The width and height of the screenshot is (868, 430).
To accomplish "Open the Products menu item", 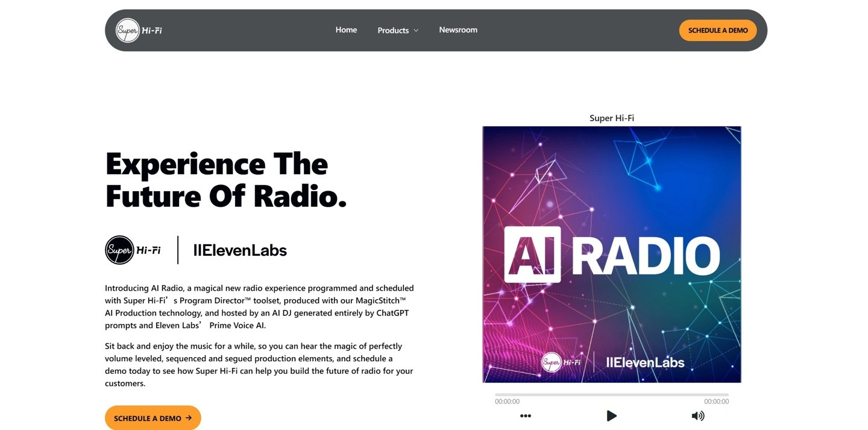I will (393, 31).
